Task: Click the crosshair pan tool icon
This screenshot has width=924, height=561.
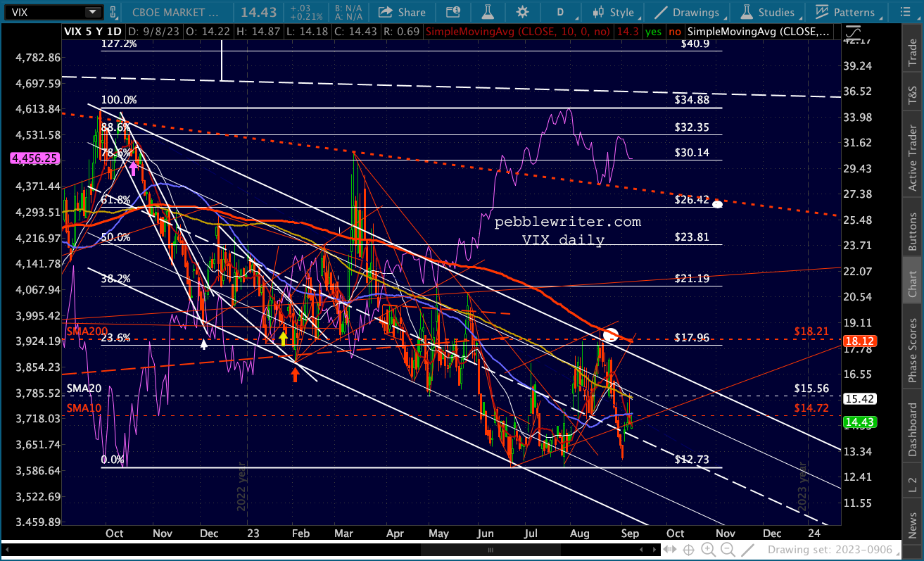Action: click(690, 550)
